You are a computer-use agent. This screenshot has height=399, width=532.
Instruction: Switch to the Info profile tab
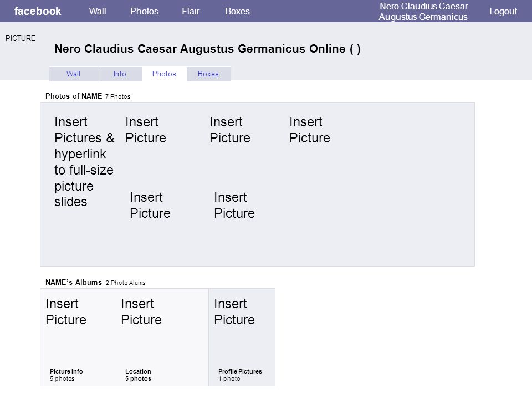120,74
